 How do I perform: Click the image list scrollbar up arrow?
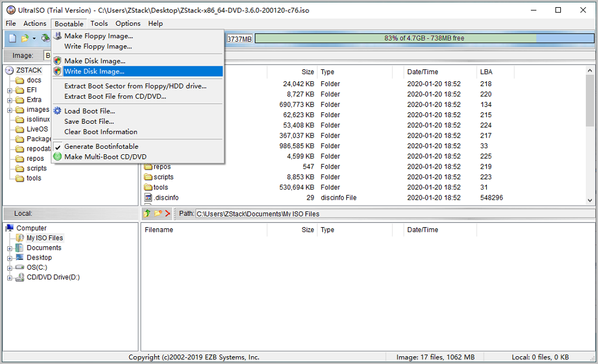pos(590,71)
